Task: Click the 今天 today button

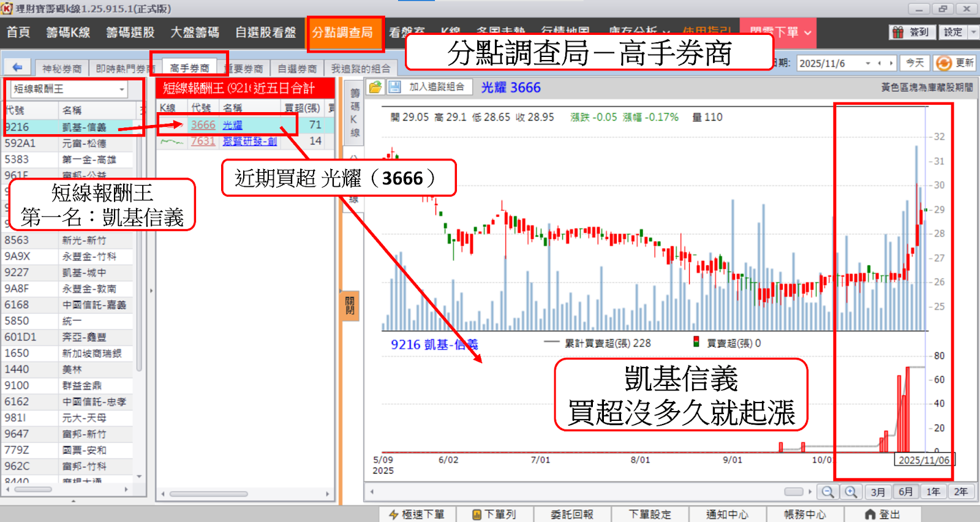Action: (915, 63)
